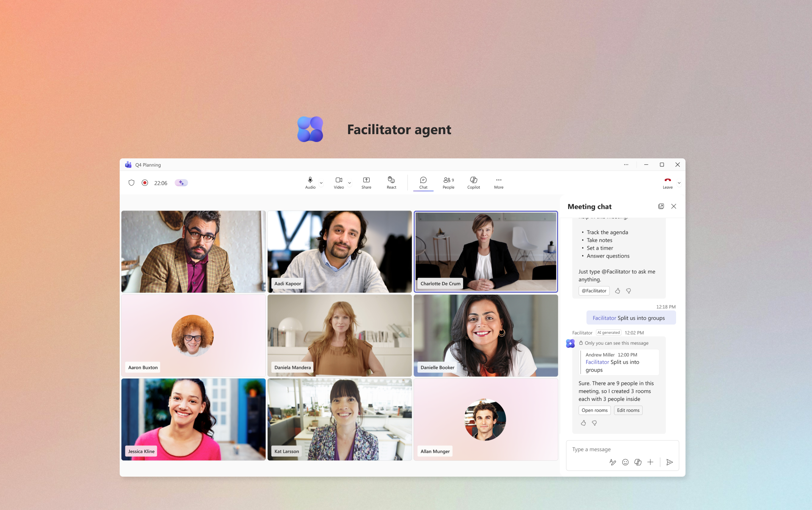Screen dimensions: 812x510
Task: Select Aaron Buxton's avatar tile
Action: 193,335
